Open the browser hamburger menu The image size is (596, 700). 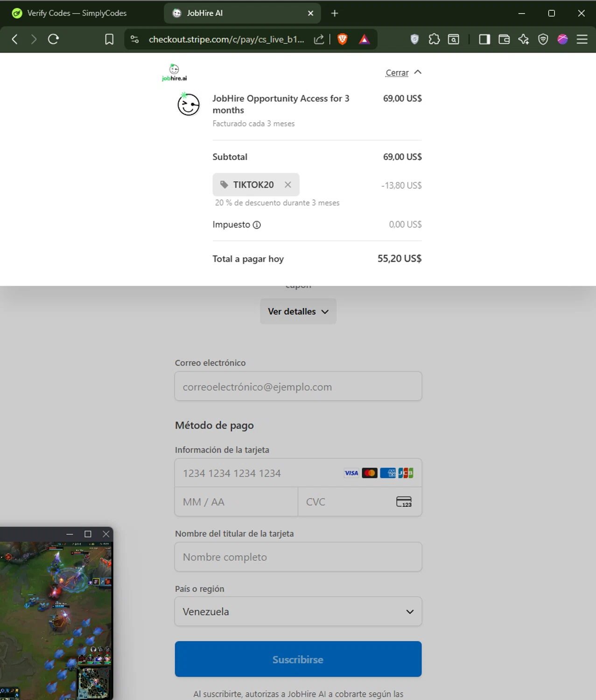pyautogui.click(x=582, y=39)
